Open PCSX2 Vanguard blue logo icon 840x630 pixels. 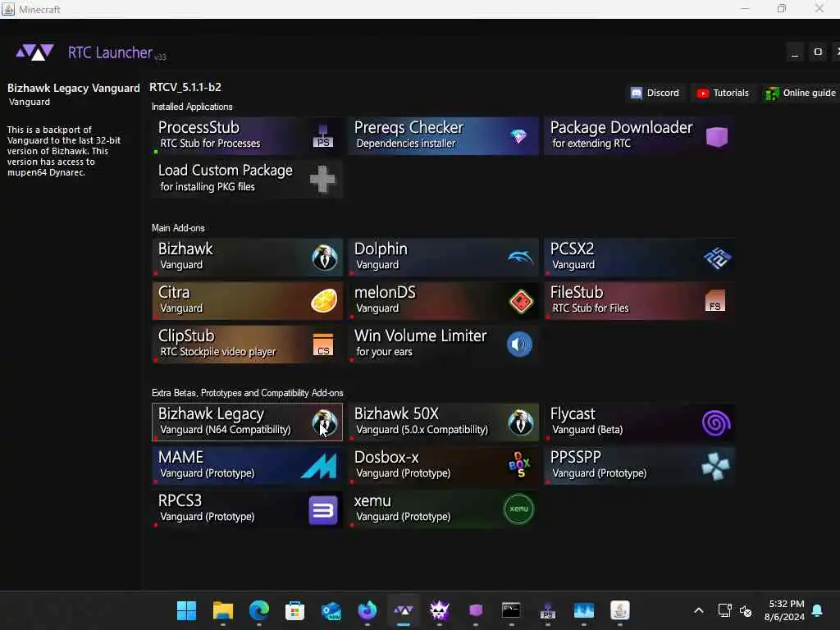click(717, 258)
